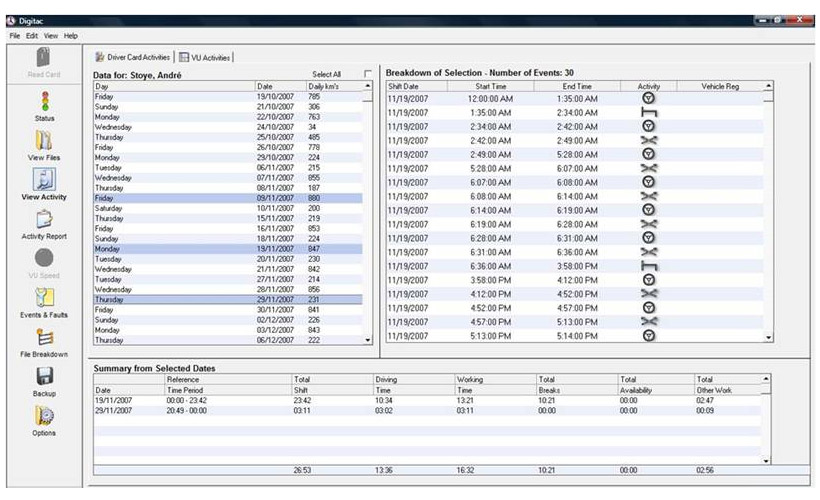820x500 pixels.
Task: Open Events & Faults panel icon
Action: 44,298
